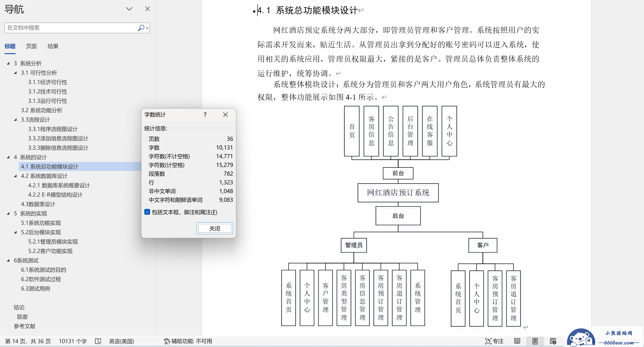Collapse the '3 系统分析' heading
The image size is (644, 347).
point(8,63)
